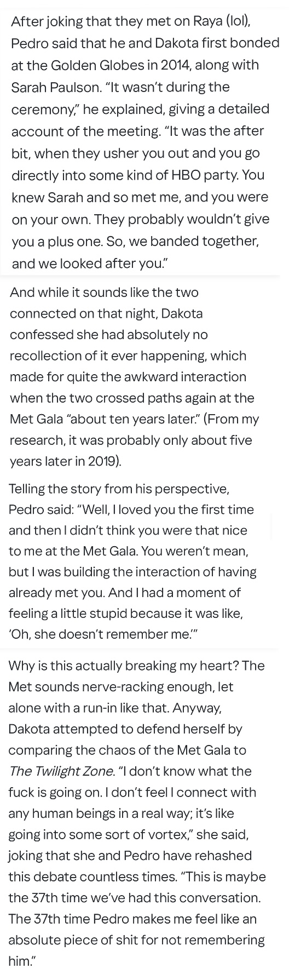Click the text "years later in 2019"

click(x=65, y=461)
